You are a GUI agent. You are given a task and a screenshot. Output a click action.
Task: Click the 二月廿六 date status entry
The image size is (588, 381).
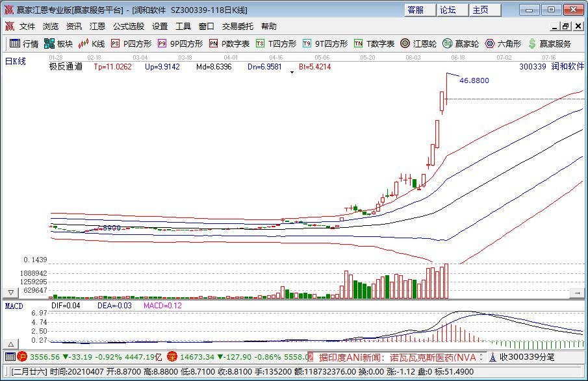point(29,372)
